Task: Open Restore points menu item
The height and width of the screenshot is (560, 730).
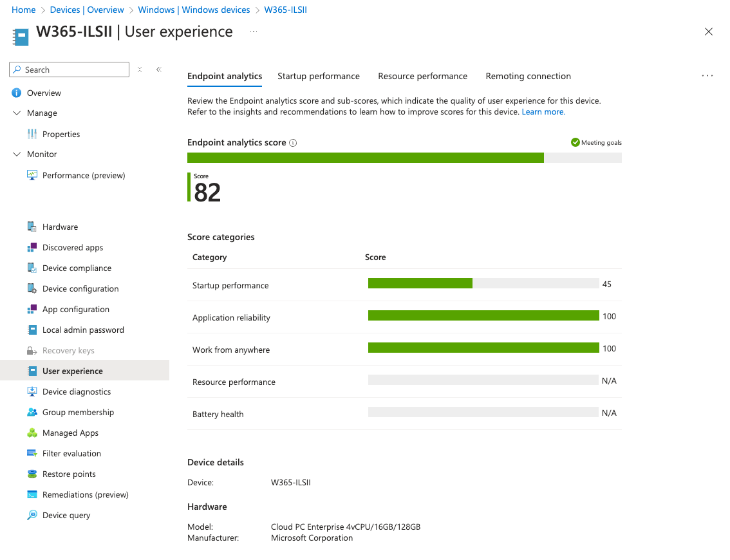Action: click(69, 474)
